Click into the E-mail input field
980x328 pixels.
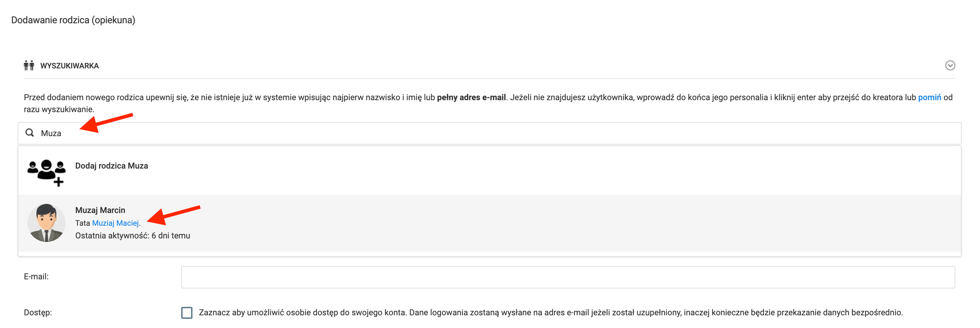pos(568,277)
